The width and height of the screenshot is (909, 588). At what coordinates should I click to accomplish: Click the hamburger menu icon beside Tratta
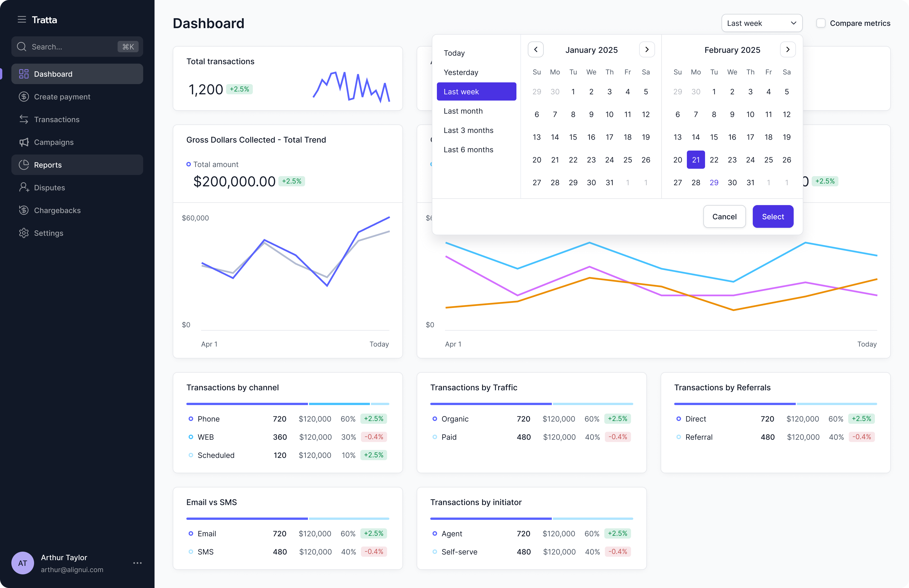22,20
